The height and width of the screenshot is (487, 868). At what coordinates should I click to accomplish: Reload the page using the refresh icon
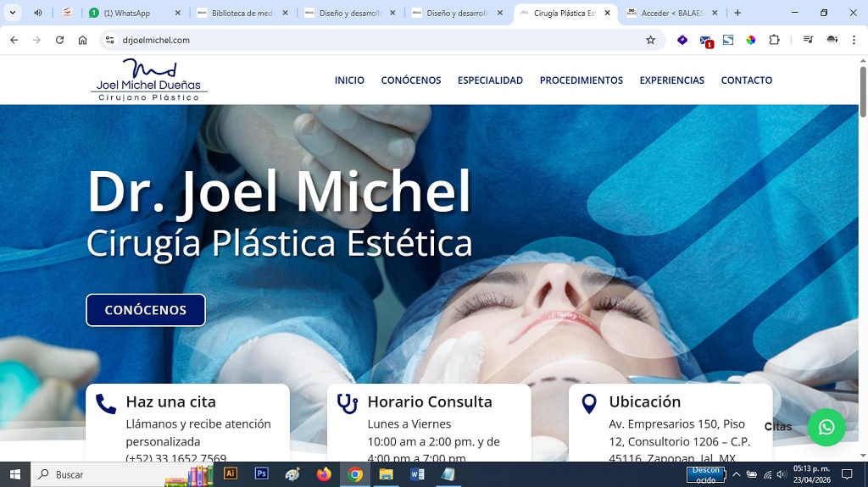(x=59, y=40)
